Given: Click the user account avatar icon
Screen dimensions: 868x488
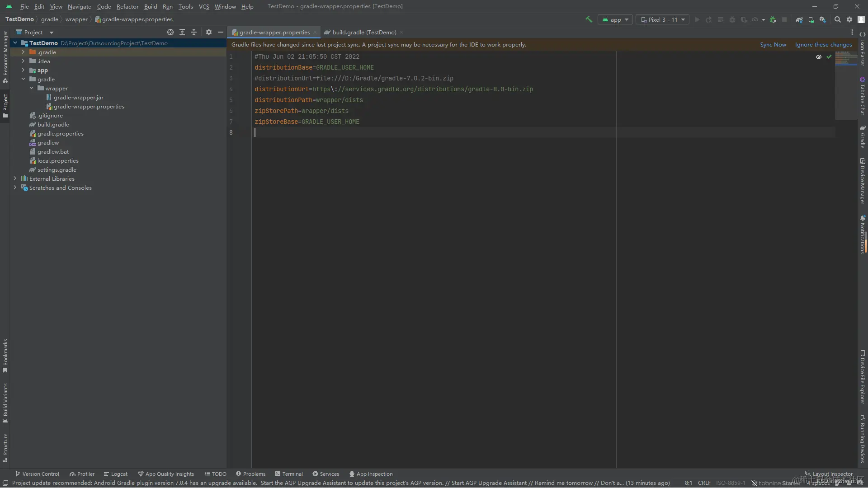Looking at the screenshot, I should (861, 19).
